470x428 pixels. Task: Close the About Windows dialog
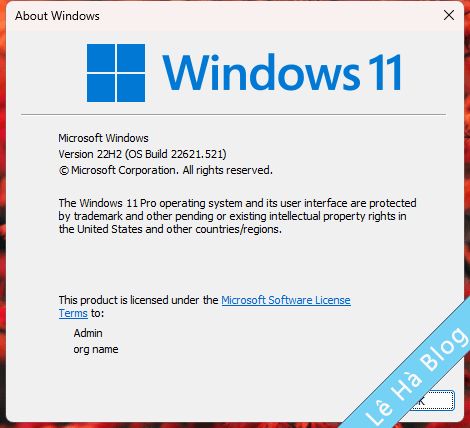tap(449, 15)
